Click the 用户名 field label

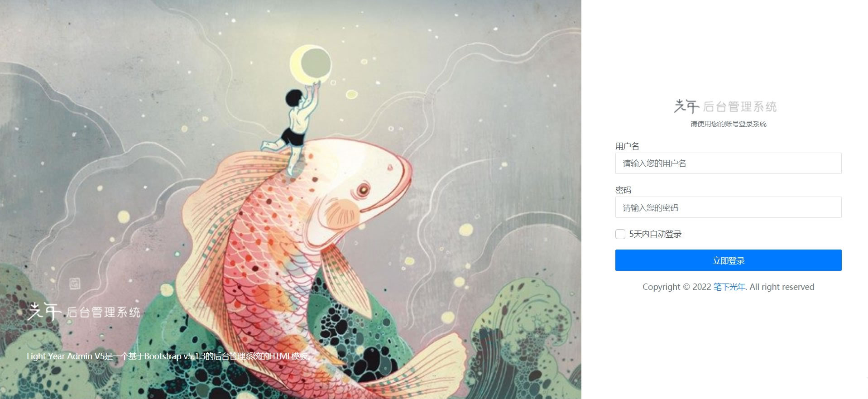627,146
